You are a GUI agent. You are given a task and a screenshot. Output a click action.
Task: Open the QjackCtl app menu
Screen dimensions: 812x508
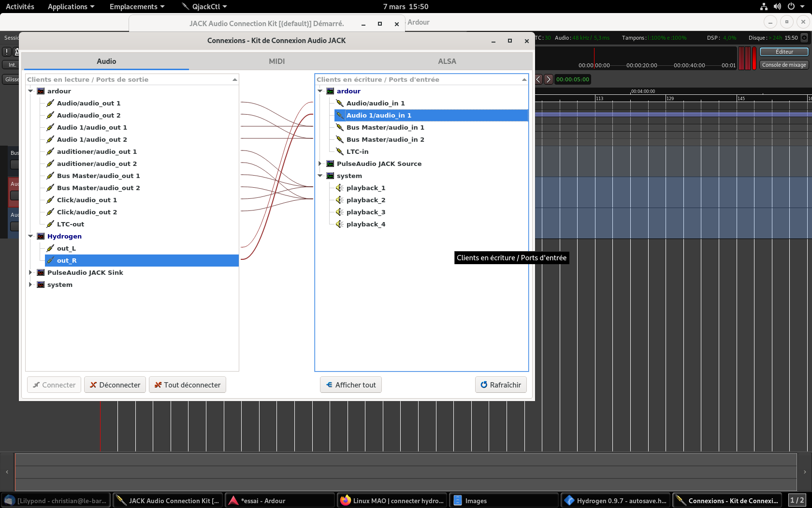204,6
